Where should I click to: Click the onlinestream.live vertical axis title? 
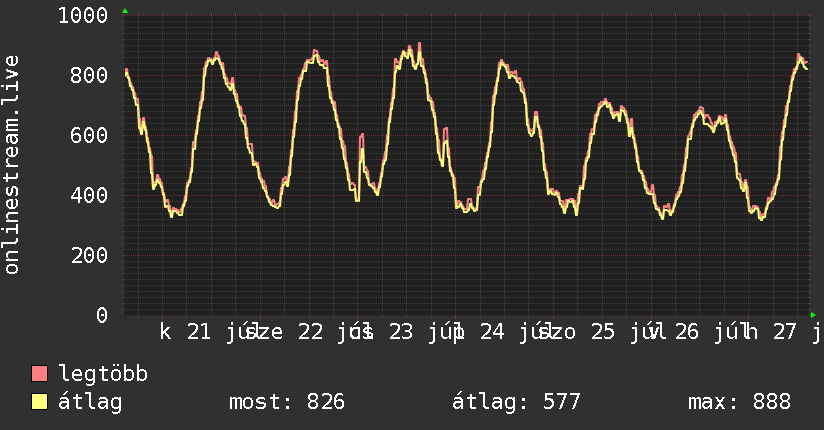11,165
